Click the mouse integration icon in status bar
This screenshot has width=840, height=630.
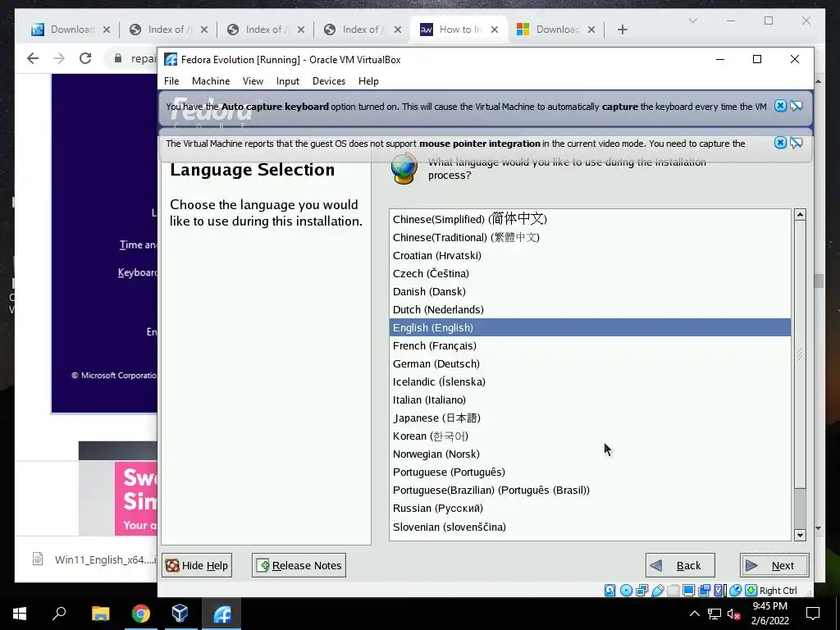(736, 591)
